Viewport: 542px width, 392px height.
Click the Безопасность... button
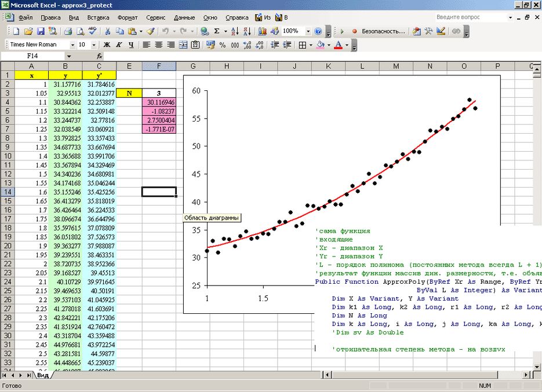(x=383, y=31)
